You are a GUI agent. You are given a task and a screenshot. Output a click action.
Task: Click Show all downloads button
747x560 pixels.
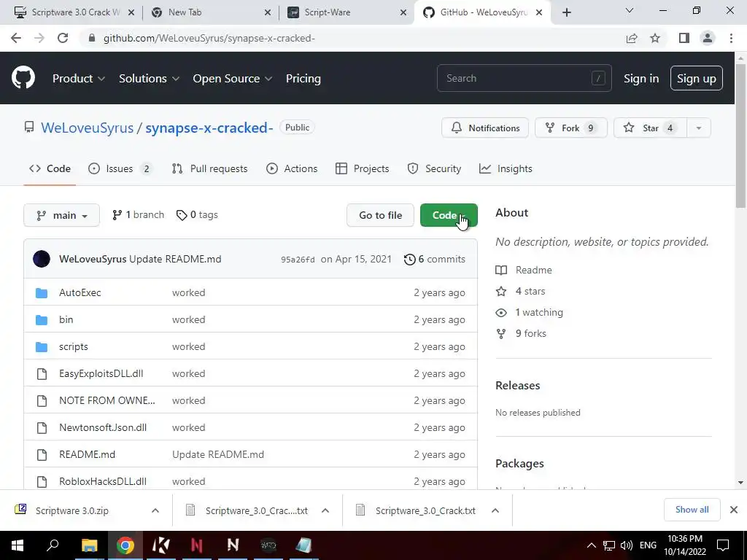click(692, 510)
